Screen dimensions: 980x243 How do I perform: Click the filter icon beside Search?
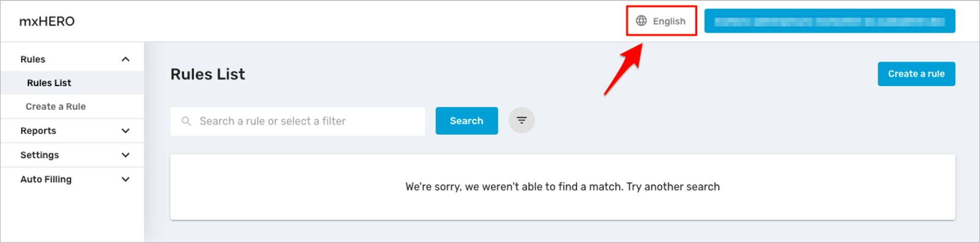(521, 121)
